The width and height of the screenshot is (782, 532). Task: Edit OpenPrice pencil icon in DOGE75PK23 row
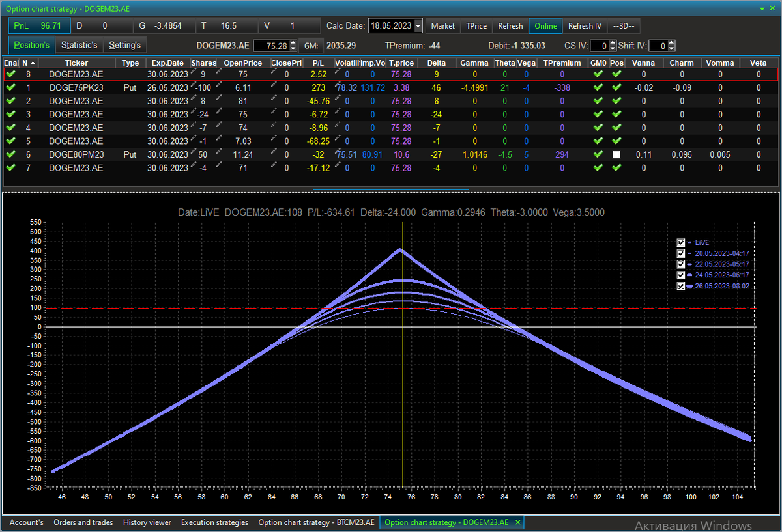pyautogui.click(x=219, y=85)
